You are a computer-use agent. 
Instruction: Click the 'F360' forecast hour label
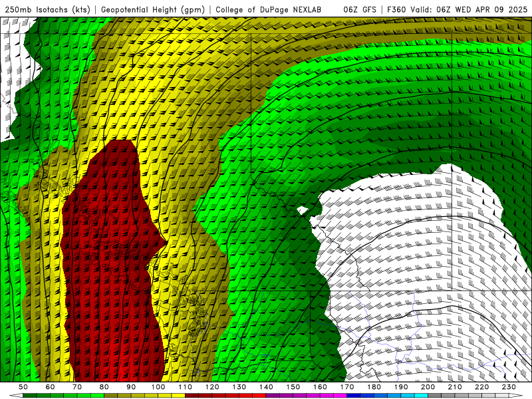[397, 10]
